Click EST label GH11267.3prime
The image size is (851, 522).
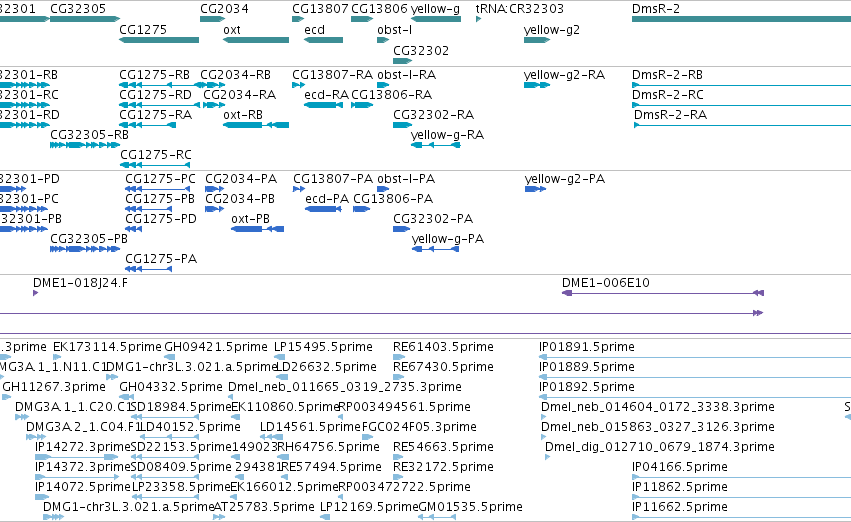[54, 387]
